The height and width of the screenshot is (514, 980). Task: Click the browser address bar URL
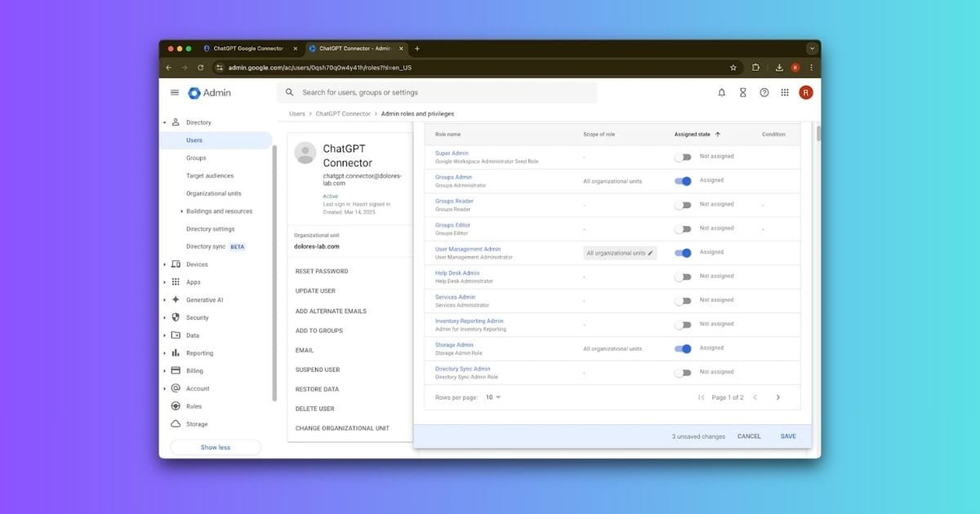320,68
